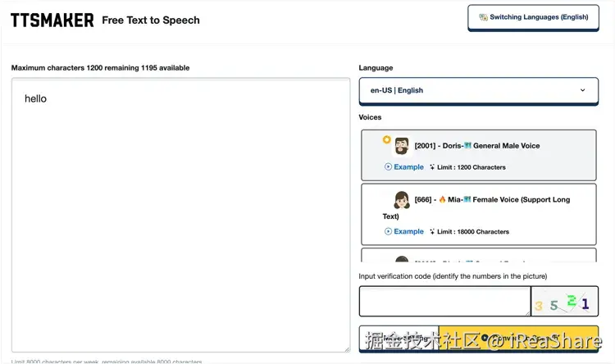Click the verification code input field

coord(444,301)
